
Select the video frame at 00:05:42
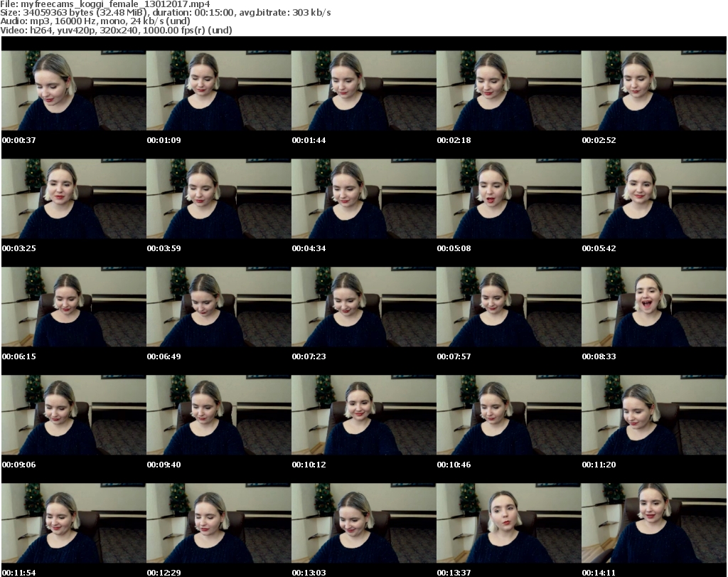(654, 198)
